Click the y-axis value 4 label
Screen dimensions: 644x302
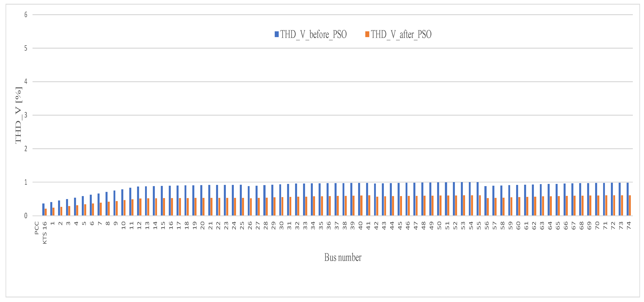pyautogui.click(x=26, y=82)
